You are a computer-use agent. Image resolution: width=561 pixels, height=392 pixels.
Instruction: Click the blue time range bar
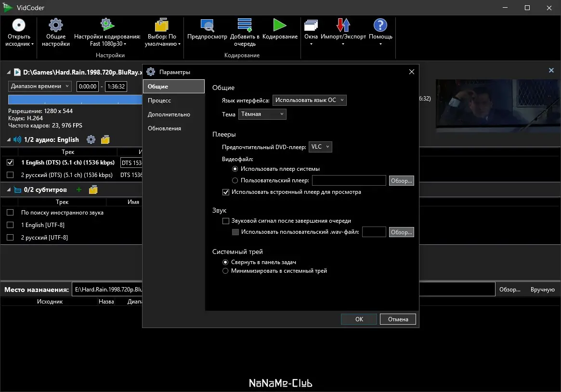(75, 100)
